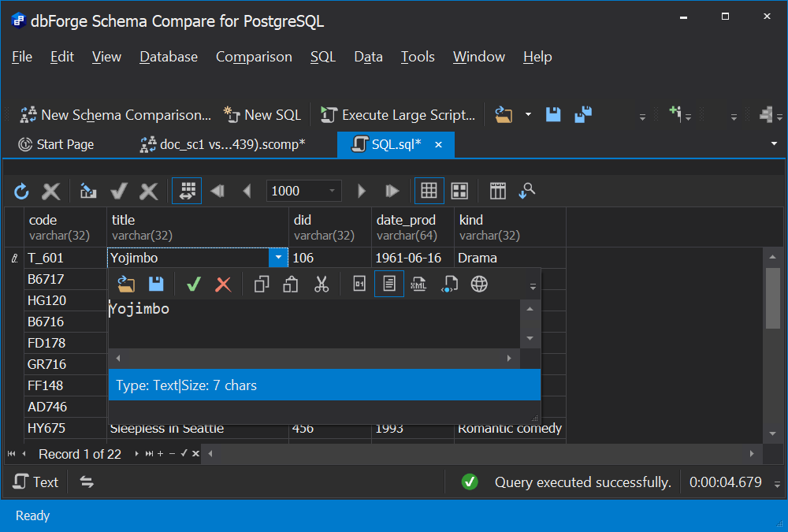Apply changes with the gray checkmark icon

[119, 191]
